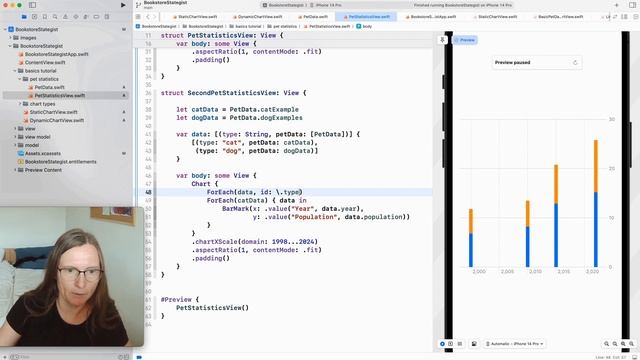640x360 pixels.
Task: Click line number 48 in gutter
Action: 148,192
